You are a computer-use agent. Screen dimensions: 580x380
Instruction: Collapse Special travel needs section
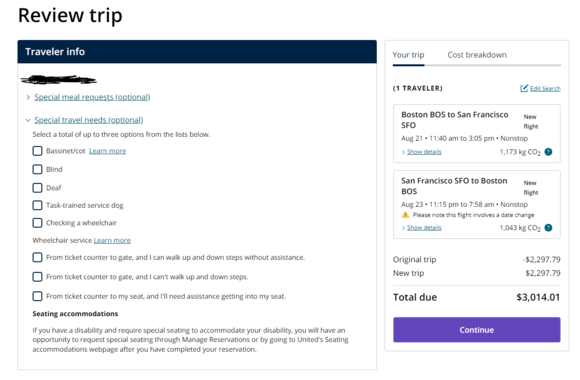pyautogui.click(x=28, y=120)
